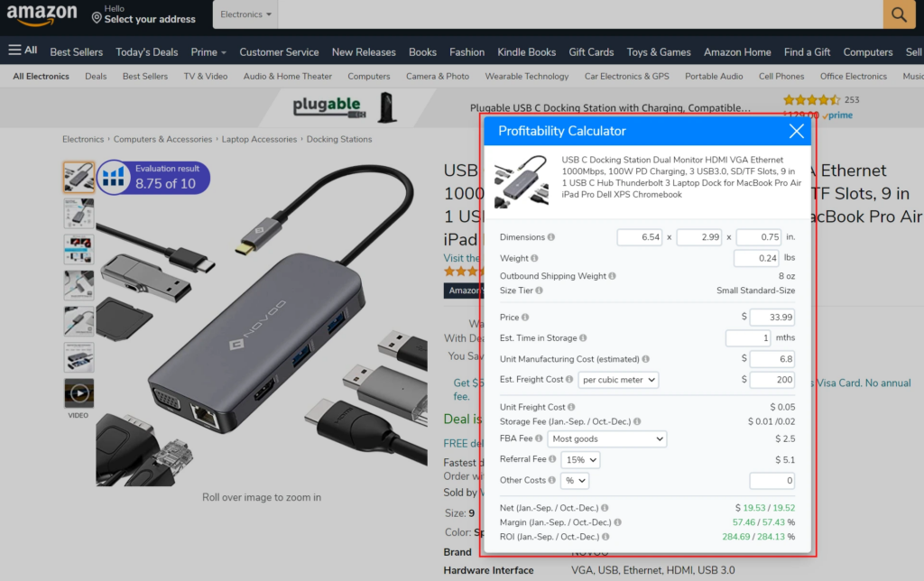Open Toys & Games
924x581 pixels.
[658, 51]
